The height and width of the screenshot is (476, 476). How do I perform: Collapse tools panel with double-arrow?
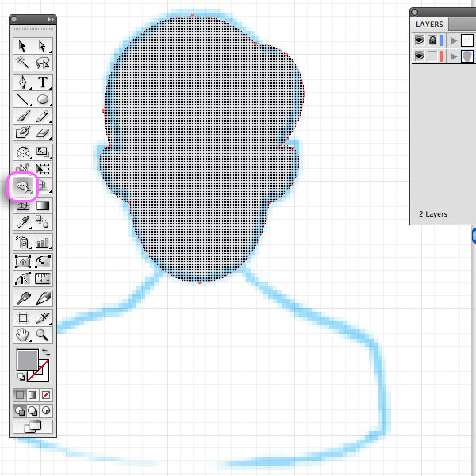pos(51,19)
